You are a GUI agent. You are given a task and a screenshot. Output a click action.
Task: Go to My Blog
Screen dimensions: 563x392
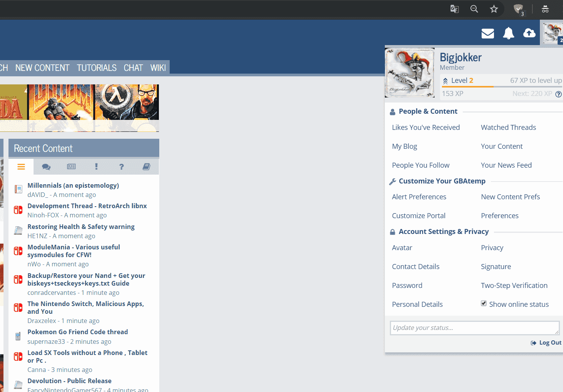tap(405, 146)
